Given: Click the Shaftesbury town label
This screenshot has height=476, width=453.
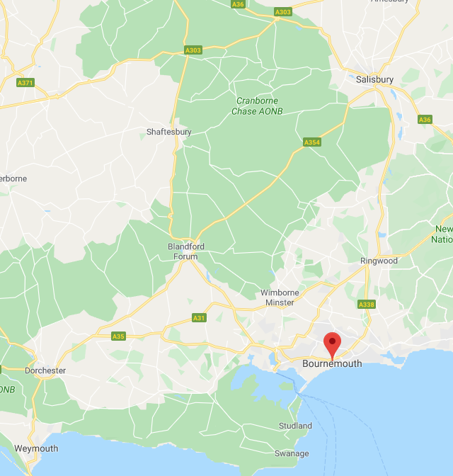Looking at the screenshot, I should (169, 132).
